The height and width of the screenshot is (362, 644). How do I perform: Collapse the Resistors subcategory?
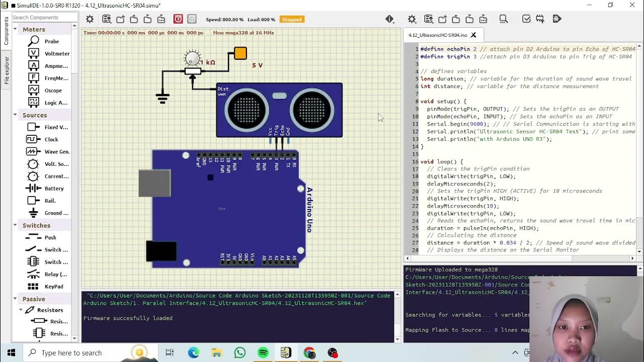tap(21, 310)
